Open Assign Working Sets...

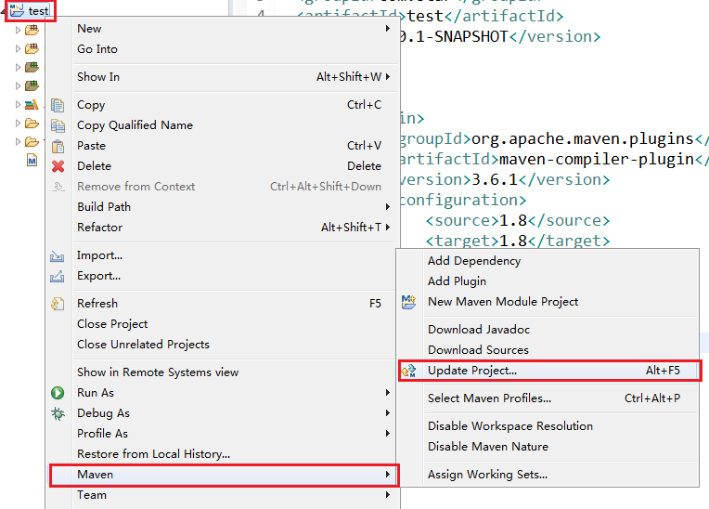tap(487, 475)
